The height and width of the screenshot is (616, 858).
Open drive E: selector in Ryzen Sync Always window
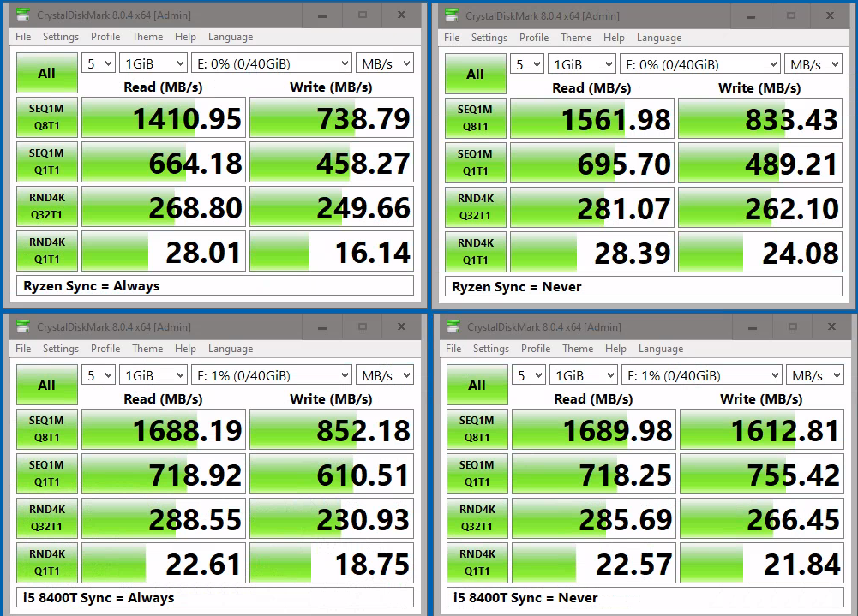tap(272, 63)
